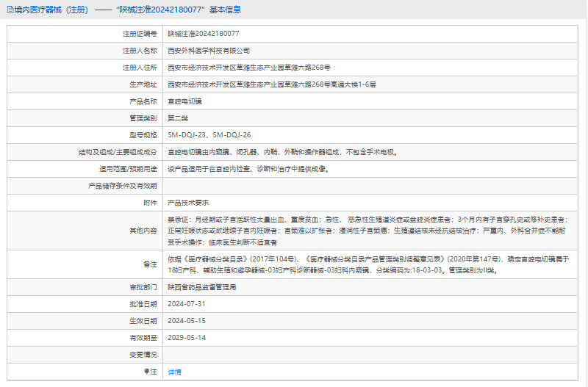Screen dimensions: 588x387
Task: Click the bulb icon beside 注 label
Action: 146,372
